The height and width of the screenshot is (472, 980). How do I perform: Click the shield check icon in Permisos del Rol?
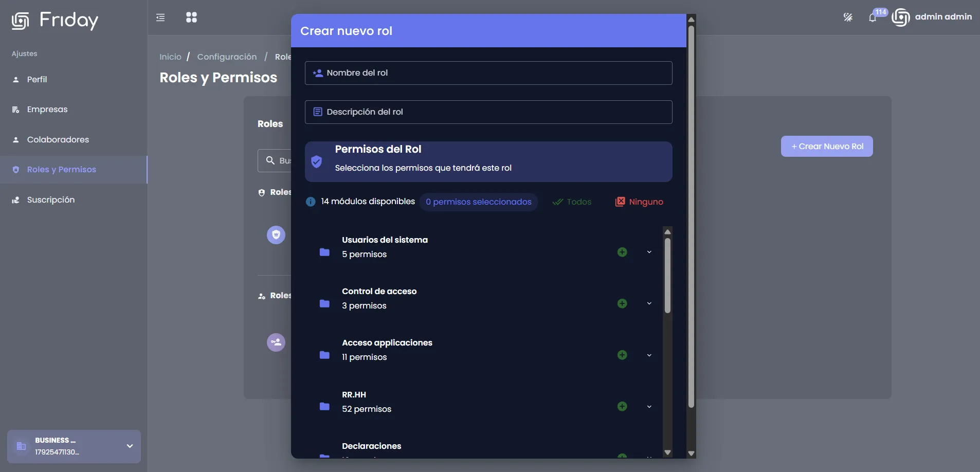(x=317, y=161)
